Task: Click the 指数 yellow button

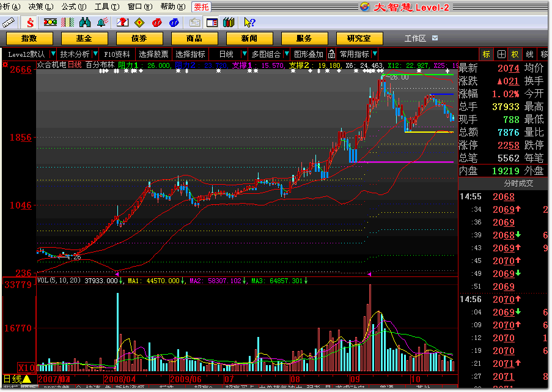Action: pos(29,39)
